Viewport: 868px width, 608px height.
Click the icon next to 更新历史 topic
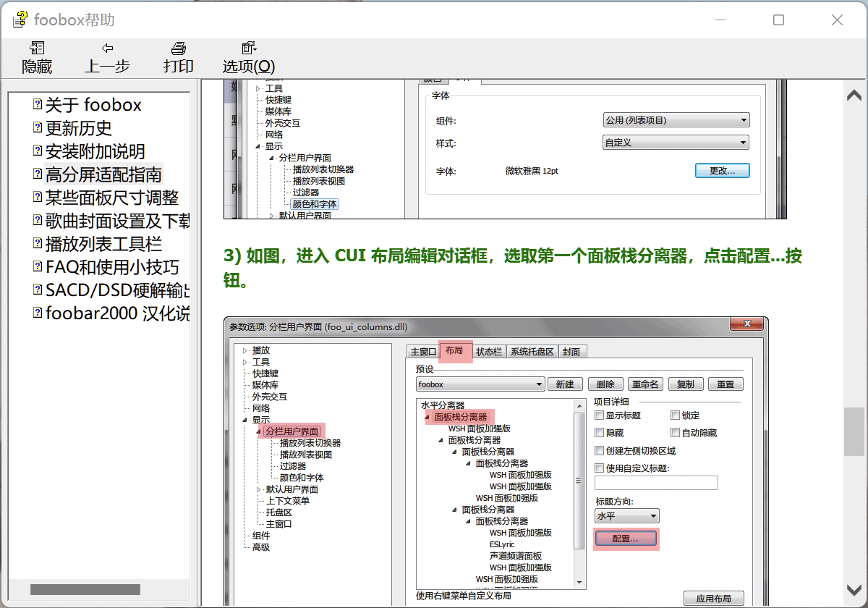click(x=37, y=127)
